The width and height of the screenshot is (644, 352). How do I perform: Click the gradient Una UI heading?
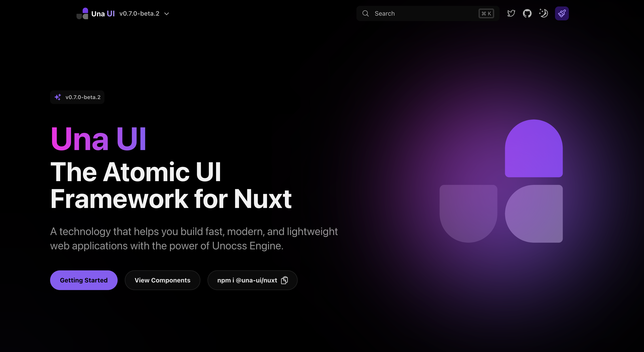pos(98,139)
